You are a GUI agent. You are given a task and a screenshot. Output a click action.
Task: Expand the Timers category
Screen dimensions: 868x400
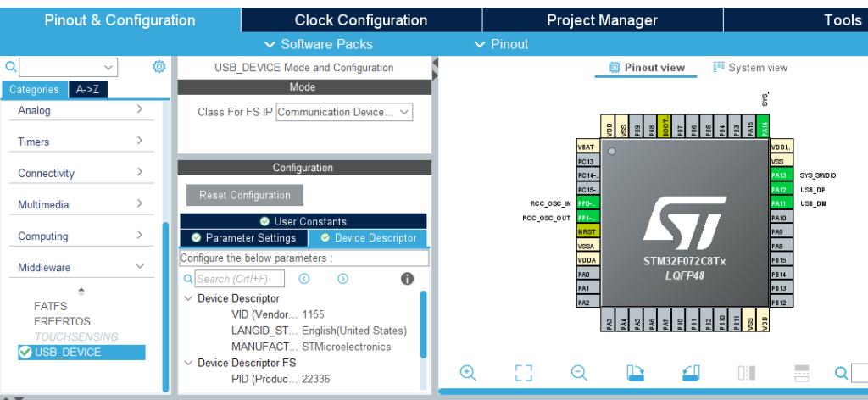[x=81, y=142]
